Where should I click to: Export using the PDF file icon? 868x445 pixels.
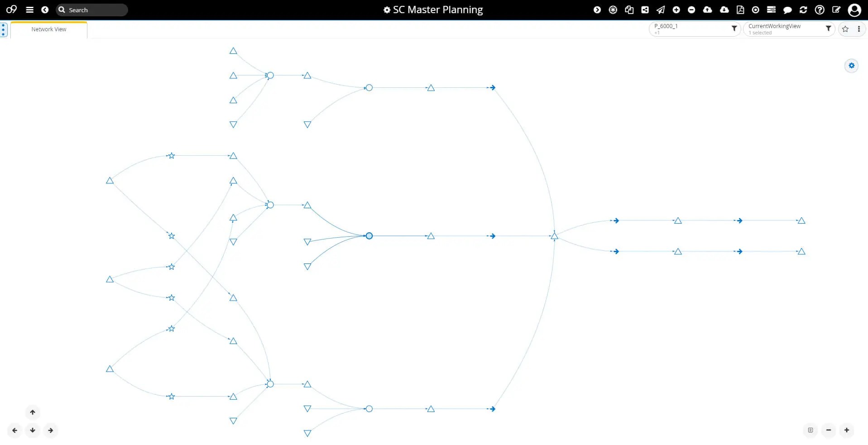pyautogui.click(x=740, y=10)
